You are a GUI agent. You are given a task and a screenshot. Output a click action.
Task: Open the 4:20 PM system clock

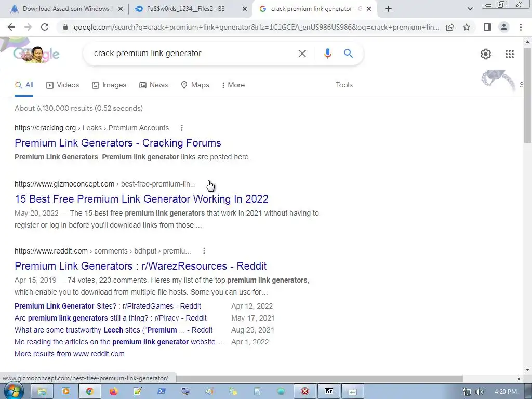tap(506, 392)
